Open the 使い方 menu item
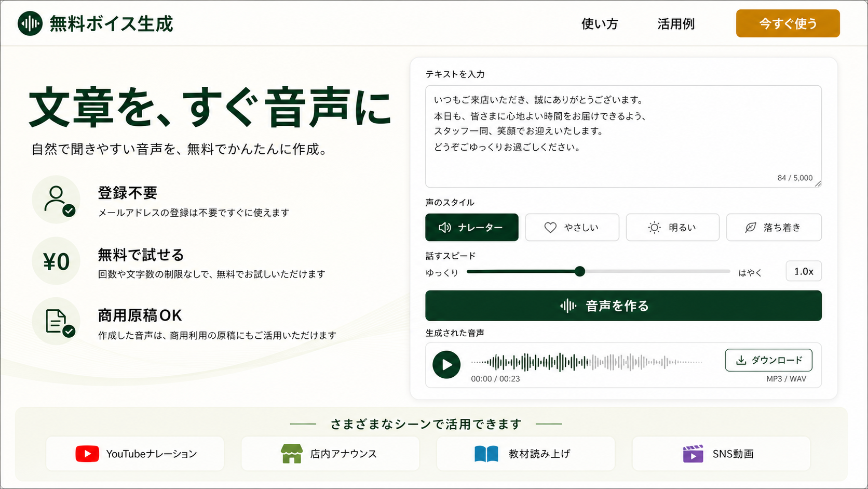Viewport: 868px width, 489px height. pos(600,24)
